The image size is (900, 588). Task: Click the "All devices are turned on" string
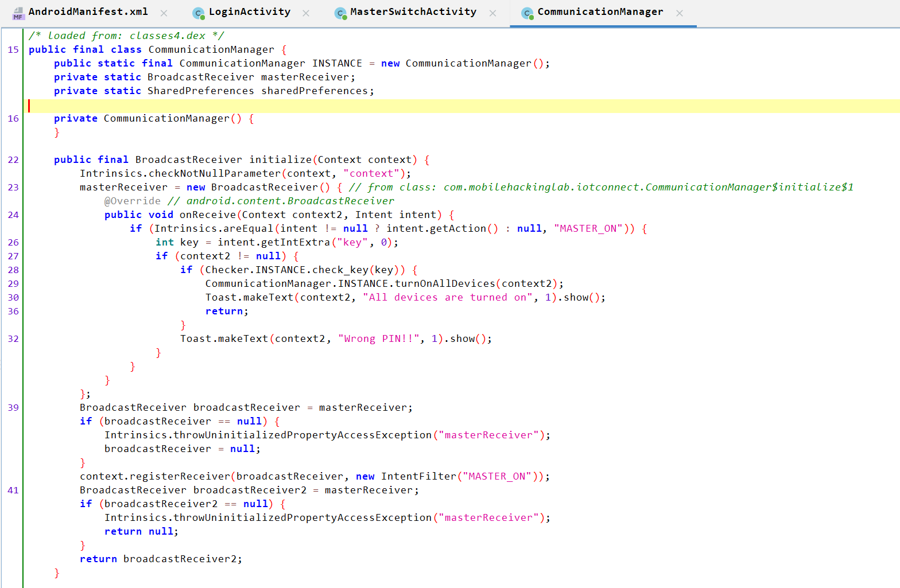pyautogui.click(x=447, y=297)
